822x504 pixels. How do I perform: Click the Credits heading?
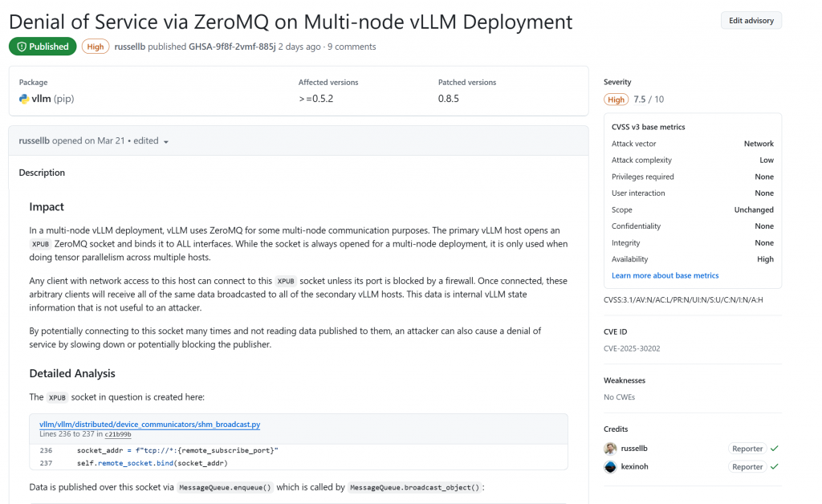point(616,429)
